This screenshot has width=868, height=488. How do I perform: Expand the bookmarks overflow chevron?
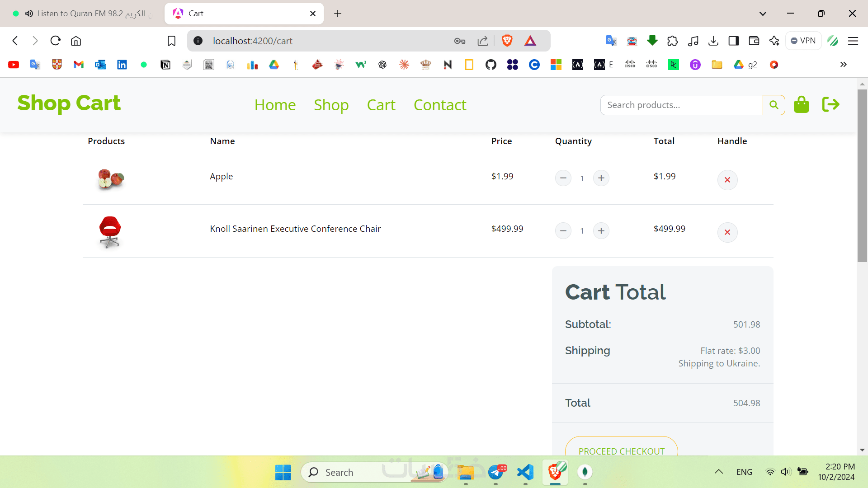click(843, 65)
